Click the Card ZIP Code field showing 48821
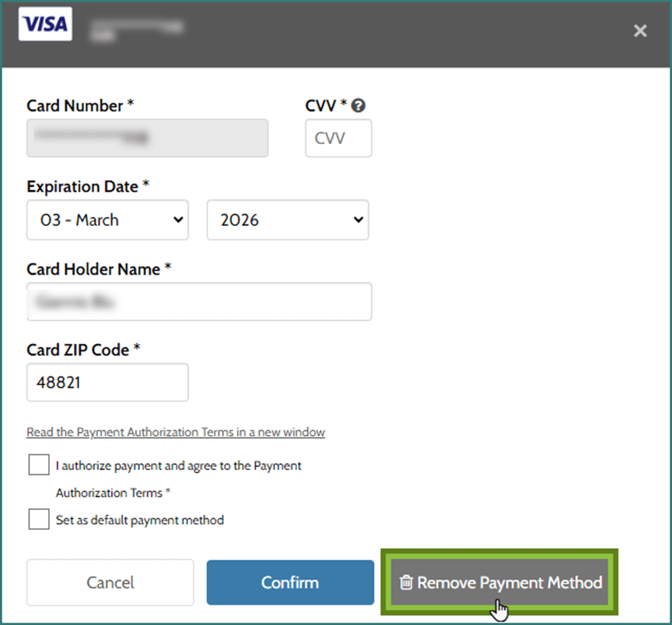This screenshot has height=625, width=672. coord(107,382)
